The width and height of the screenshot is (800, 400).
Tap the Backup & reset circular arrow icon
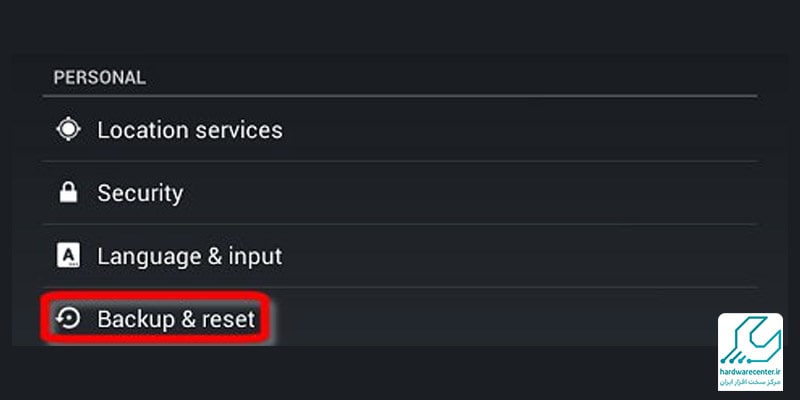68,319
